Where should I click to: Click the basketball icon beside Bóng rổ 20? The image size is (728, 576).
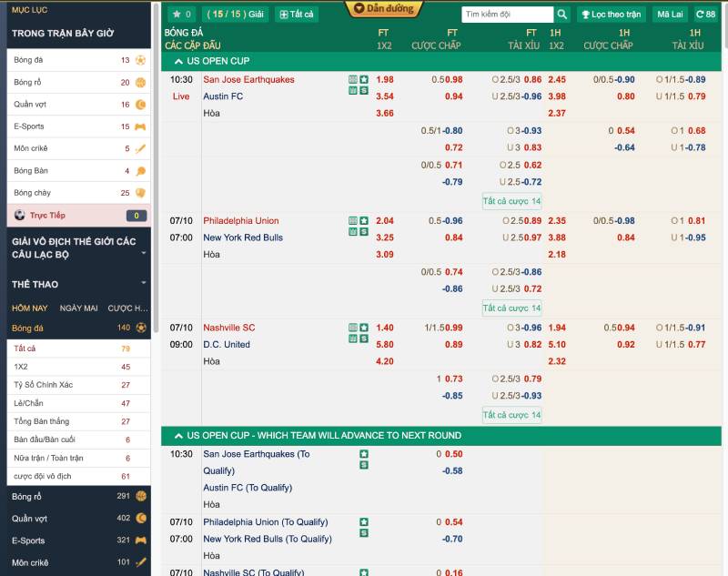(140, 82)
